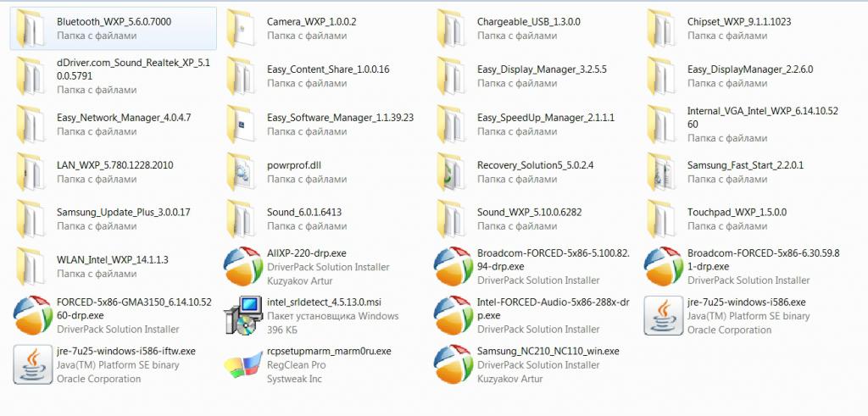Click the file name Samsung_Fast_Start_2.2.0.1

746,165
